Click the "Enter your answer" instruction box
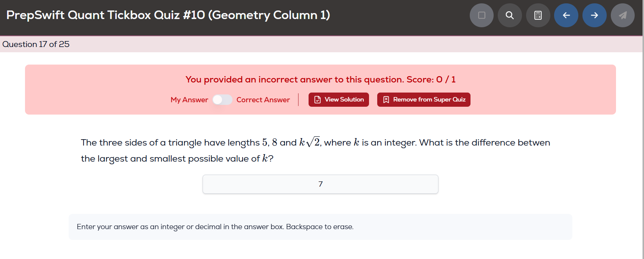Image resolution: width=644 pixels, height=259 pixels. click(320, 227)
